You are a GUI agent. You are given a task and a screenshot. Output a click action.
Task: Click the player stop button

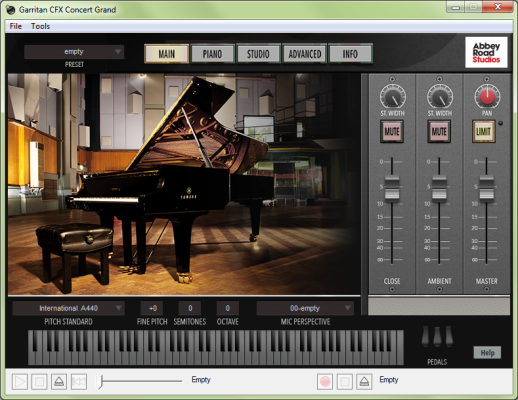click(x=39, y=381)
